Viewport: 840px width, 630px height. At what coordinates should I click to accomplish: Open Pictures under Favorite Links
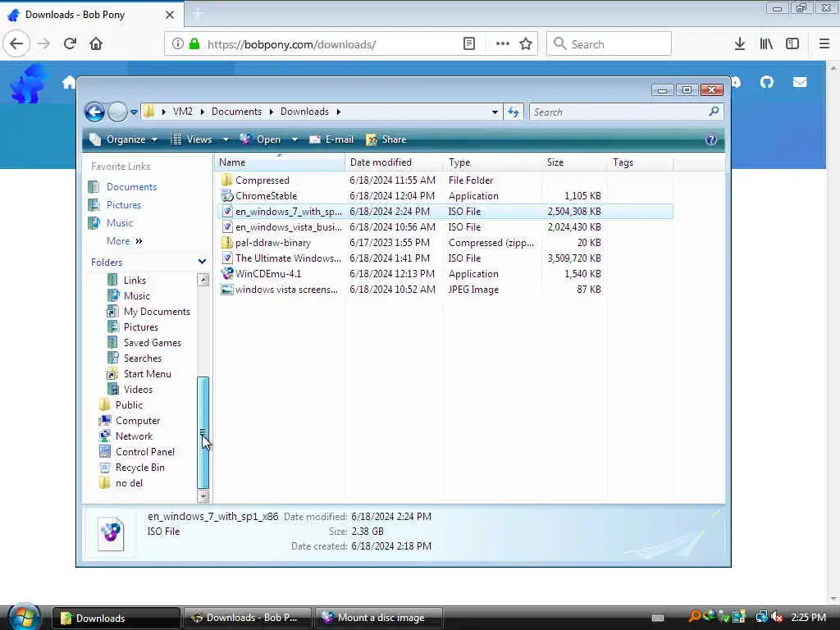tap(123, 205)
